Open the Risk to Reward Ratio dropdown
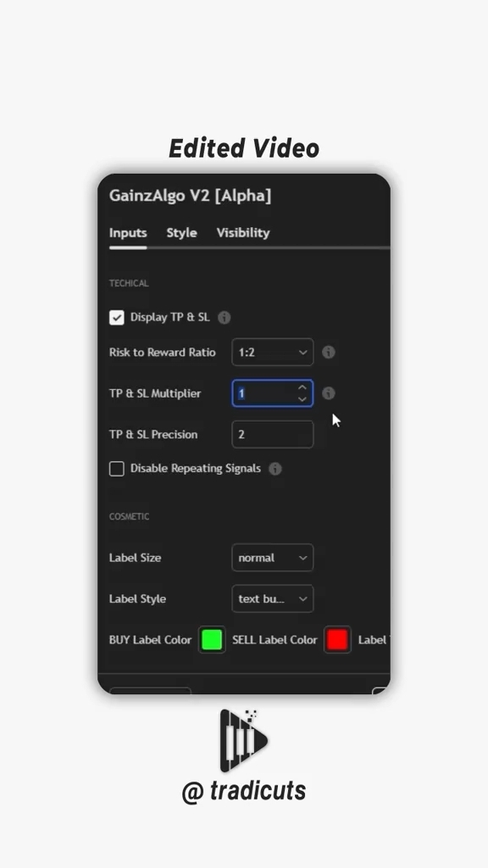 (x=272, y=352)
